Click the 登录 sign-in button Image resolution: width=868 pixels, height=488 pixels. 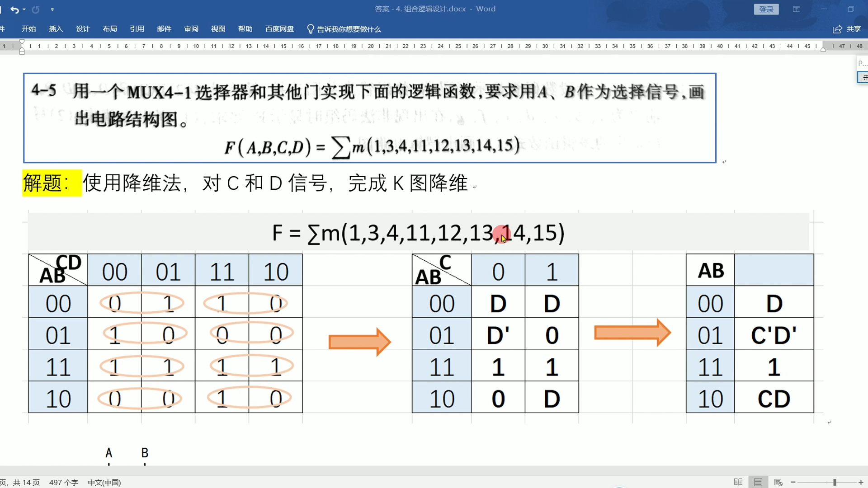766,9
